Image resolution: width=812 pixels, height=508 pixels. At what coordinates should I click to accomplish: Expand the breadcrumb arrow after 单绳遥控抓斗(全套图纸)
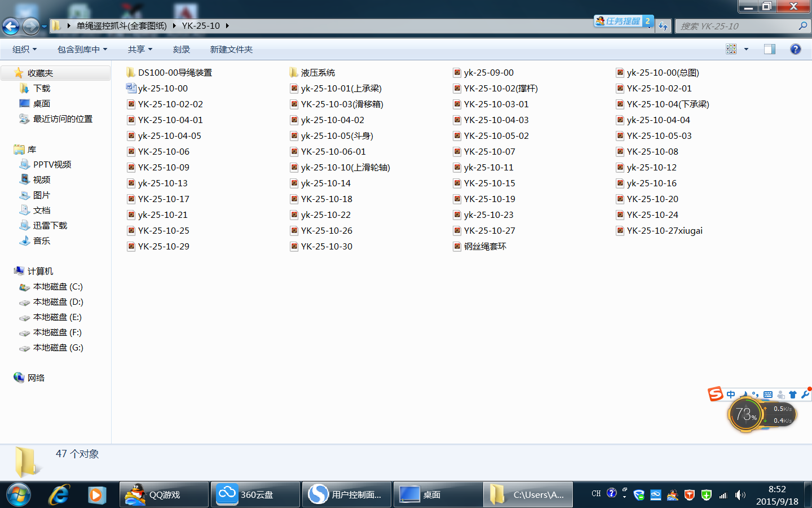(x=175, y=25)
